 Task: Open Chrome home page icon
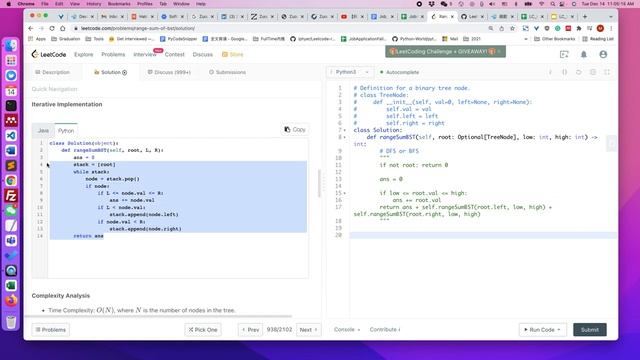[x=62, y=28]
